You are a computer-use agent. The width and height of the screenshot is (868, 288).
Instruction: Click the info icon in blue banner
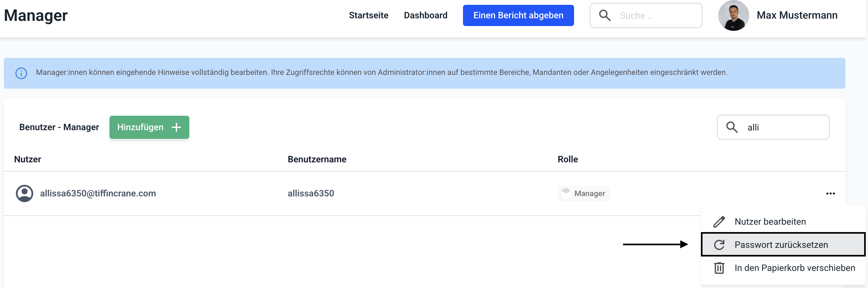[21, 73]
